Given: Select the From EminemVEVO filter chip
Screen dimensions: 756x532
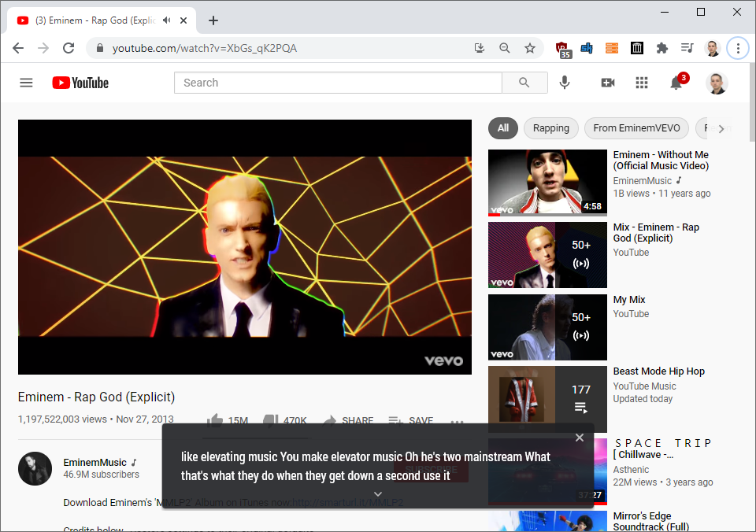Looking at the screenshot, I should point(636,127).
